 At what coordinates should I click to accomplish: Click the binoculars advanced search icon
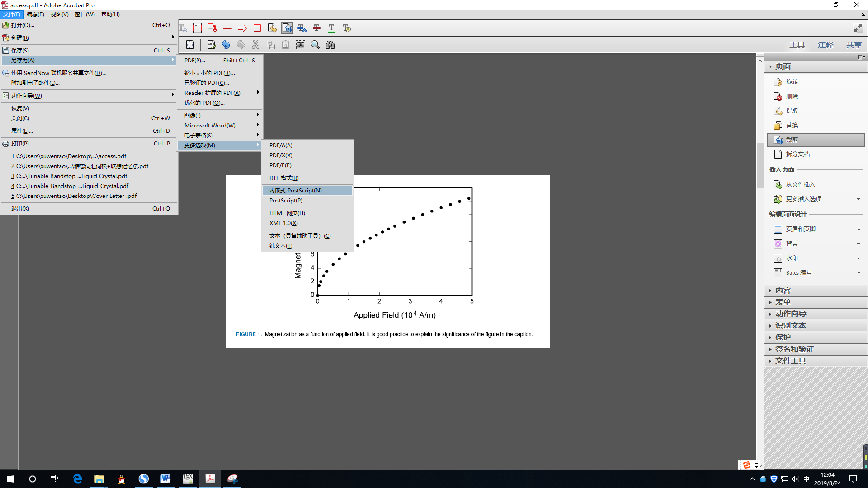pos(330,45)
